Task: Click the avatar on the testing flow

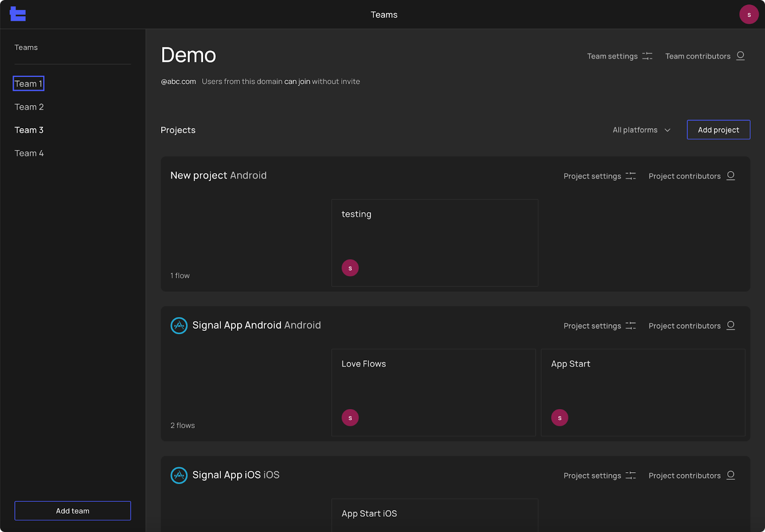Action: [x=350, y=268]
